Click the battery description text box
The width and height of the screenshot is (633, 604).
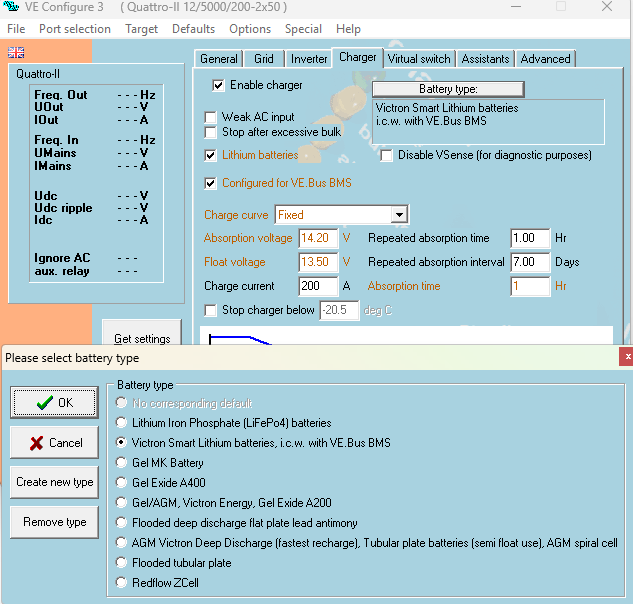tap(488, 122)
